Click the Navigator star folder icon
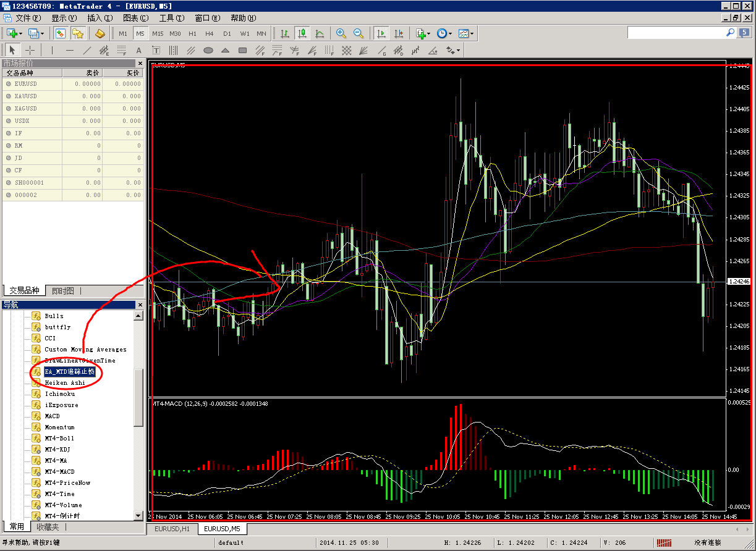The height and width of the screenshot is (551, 756). 77,33
